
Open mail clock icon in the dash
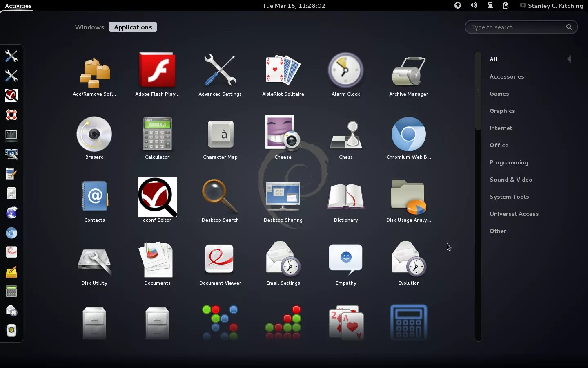11,311
